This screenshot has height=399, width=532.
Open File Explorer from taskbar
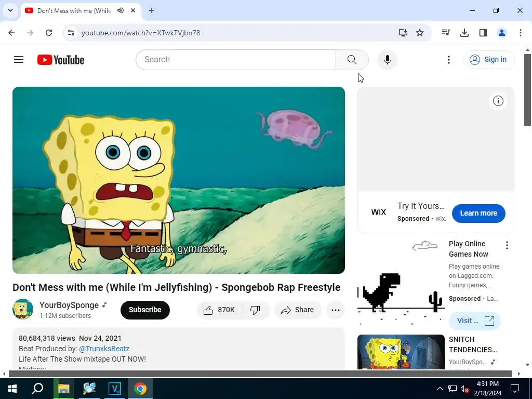(x=63, y=389)
